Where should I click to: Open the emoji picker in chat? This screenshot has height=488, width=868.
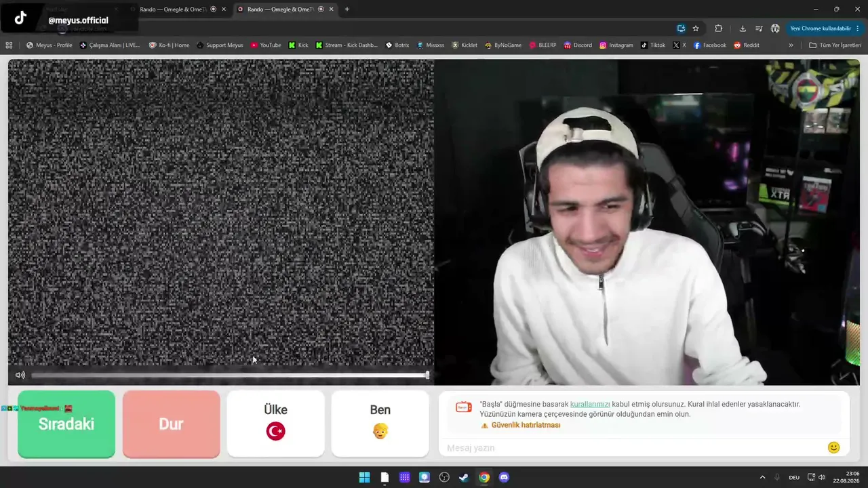point(834,447)
